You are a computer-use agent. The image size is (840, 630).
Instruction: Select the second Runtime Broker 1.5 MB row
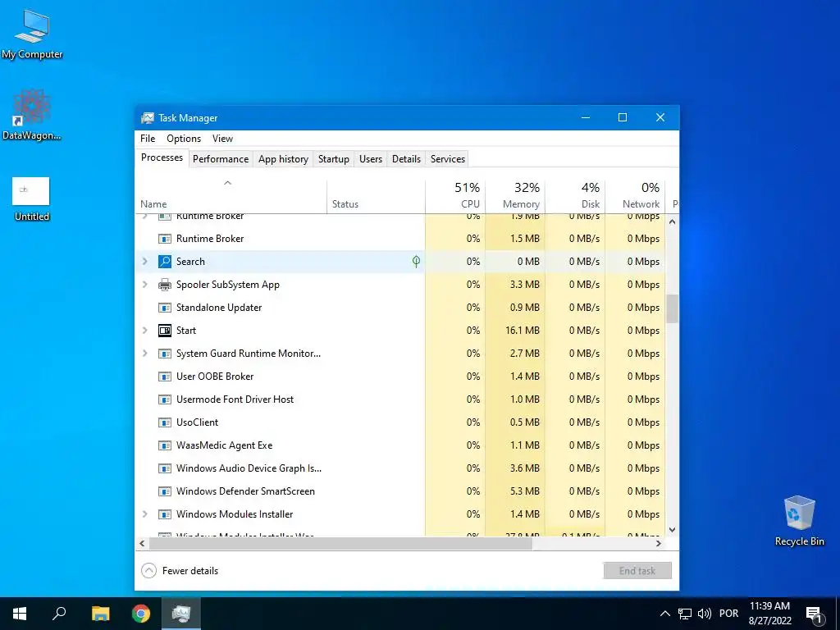click(x=400, y=239)
